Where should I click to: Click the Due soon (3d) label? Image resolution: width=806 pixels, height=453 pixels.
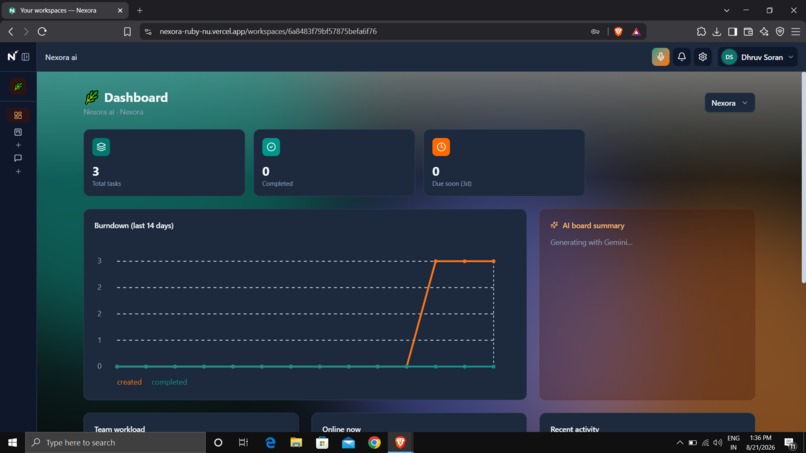(x=452, y=184)
